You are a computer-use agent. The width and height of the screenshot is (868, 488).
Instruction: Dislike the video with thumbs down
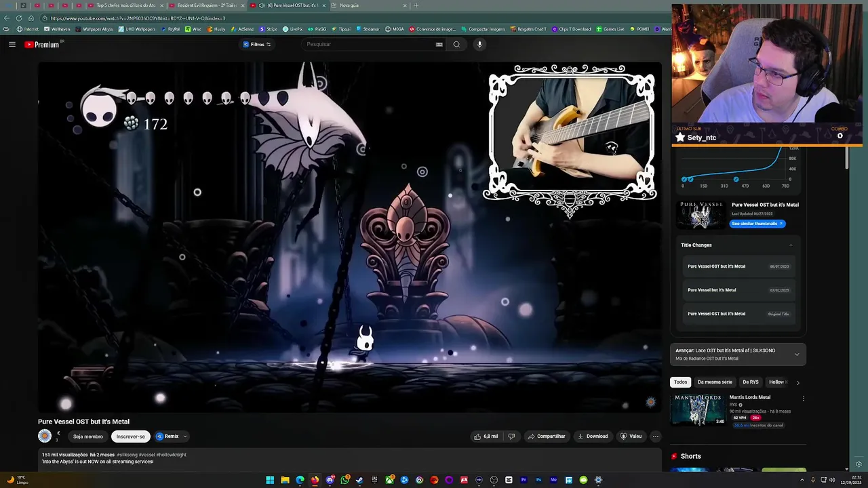click(x=511, y=436)
